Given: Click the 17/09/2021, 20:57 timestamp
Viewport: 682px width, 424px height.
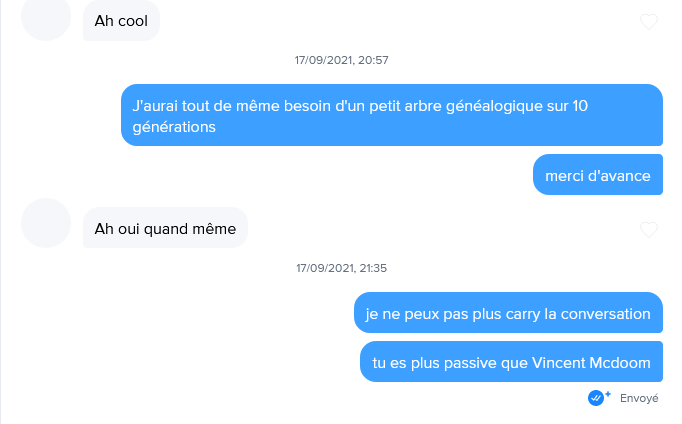Looking at the screenshot, I should point(341,60).
